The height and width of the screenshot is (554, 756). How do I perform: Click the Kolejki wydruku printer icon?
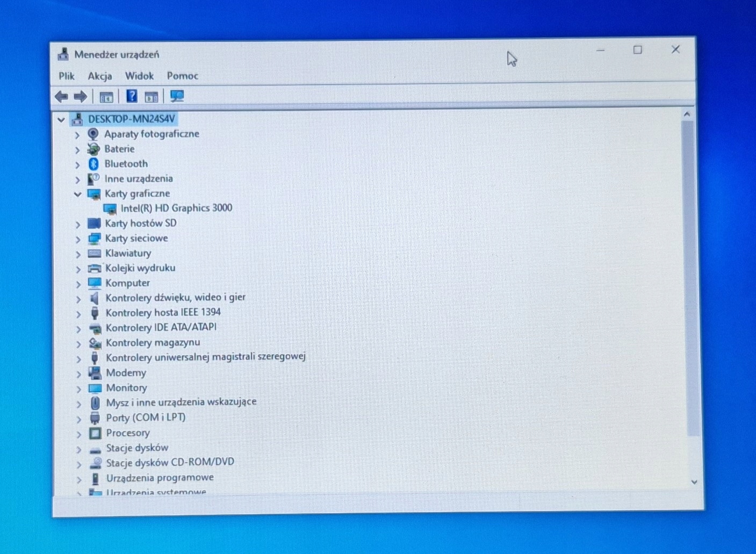point(95,268)
